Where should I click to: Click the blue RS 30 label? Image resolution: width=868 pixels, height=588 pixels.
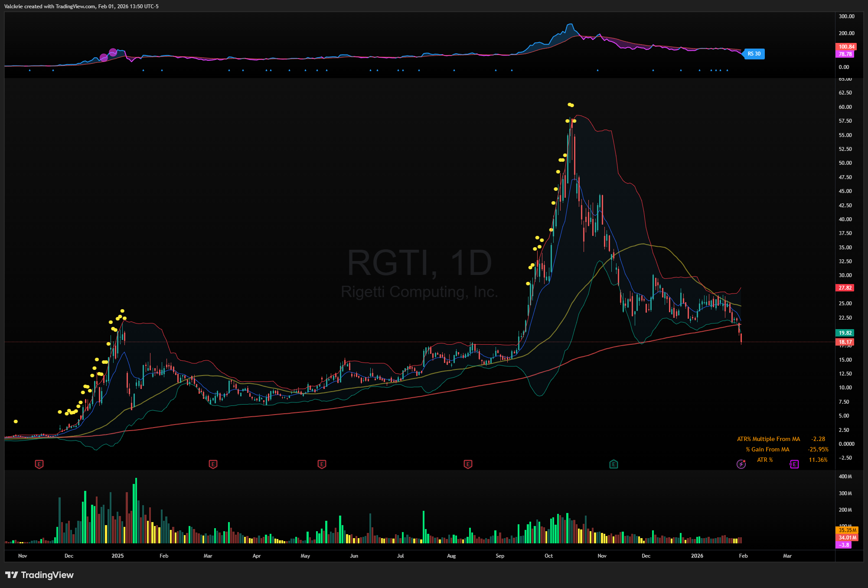pyautogui.click(x=754, y=54)
